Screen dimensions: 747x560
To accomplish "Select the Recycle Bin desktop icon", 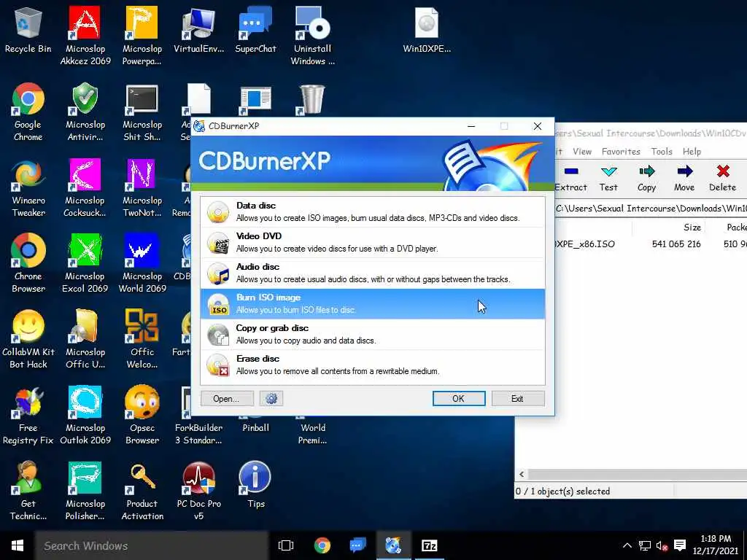I will [x=28, y=31].
